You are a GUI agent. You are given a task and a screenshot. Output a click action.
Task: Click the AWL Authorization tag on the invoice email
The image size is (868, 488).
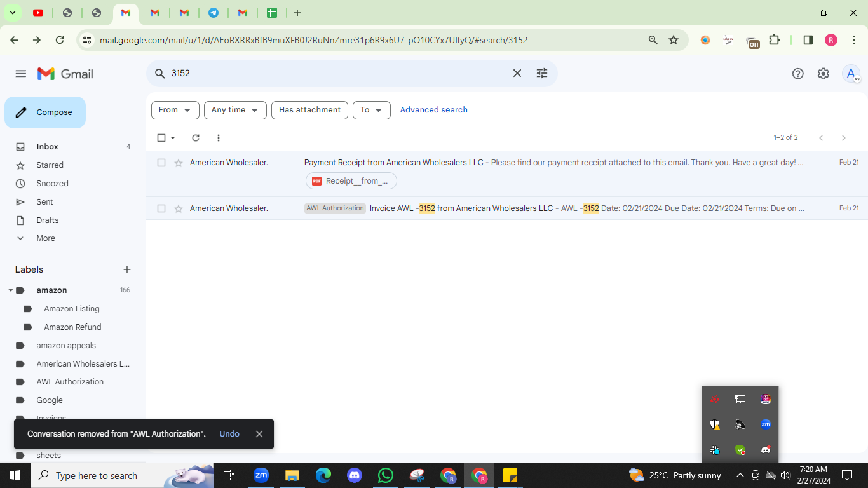[335, 208]
